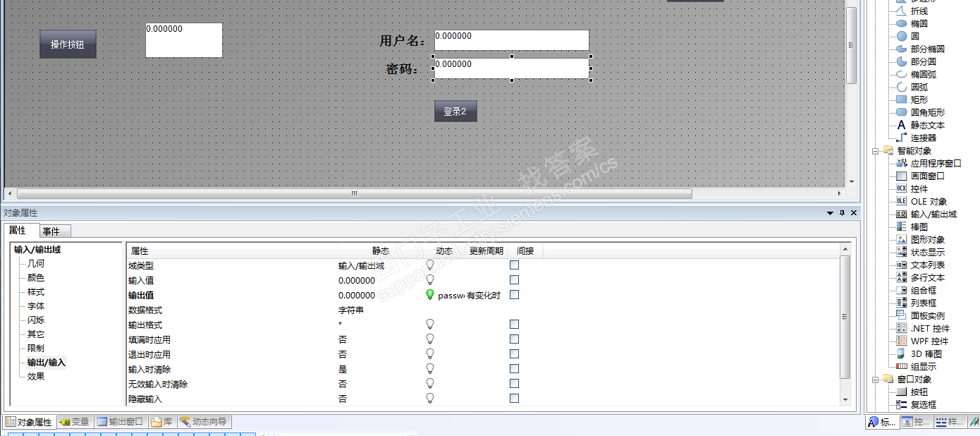Click the dynamic bulb for 域类型
The width and height of the screenshot is (980, 436).
430,265
